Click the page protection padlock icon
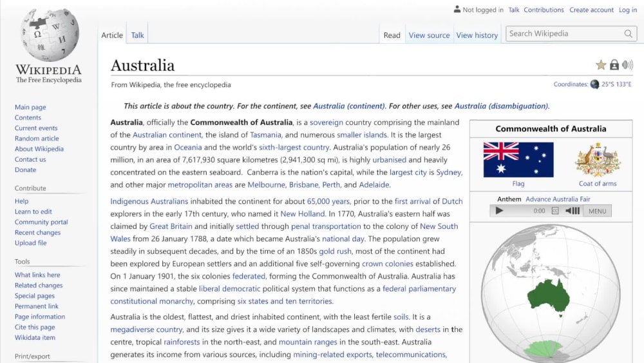The width and height of the screenshot is (644, 363). coord(614,65)
